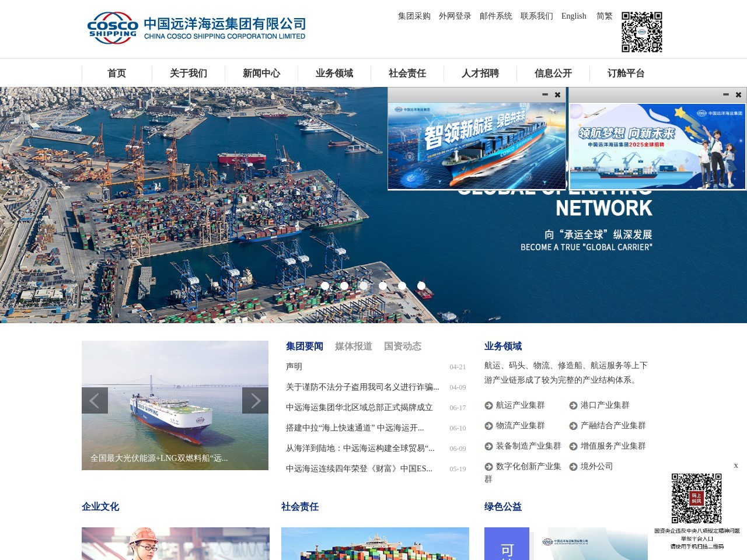Select the fifth banner carousel dot

402,286
